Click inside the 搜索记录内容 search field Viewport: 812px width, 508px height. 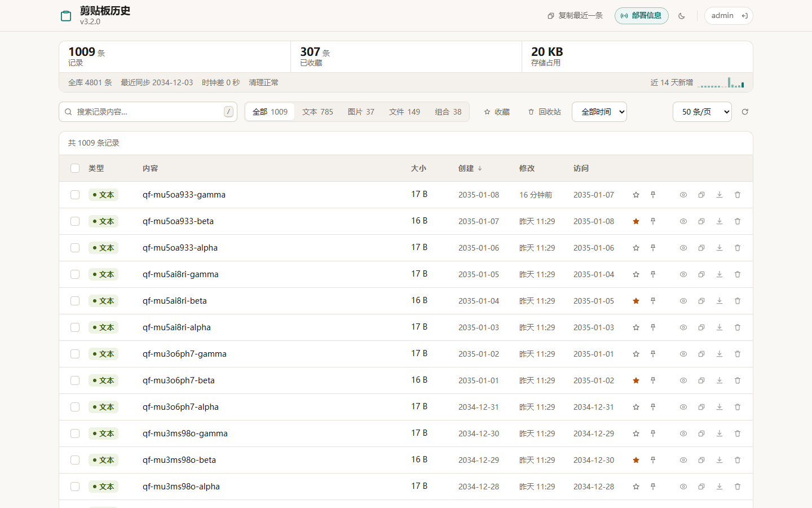pyautogui.click(x=148, y=112)
